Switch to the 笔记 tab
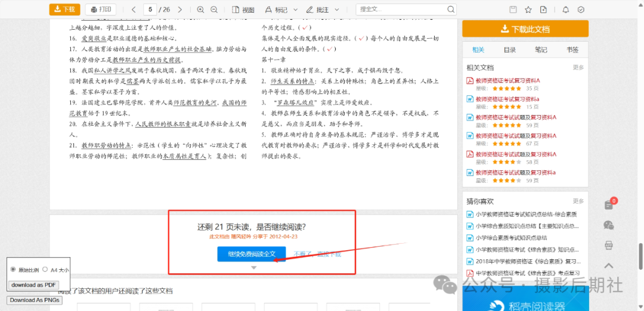 click(x=541, y=50)
